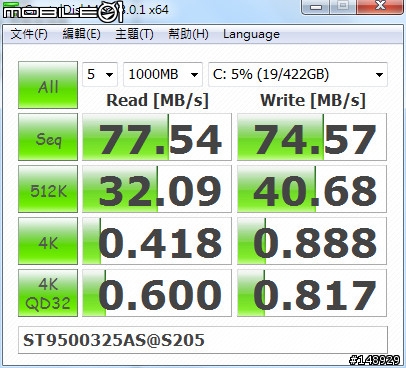Select 512K read value 32.09
This screenshot has width=406, height=368.
(x=157, y=189)
